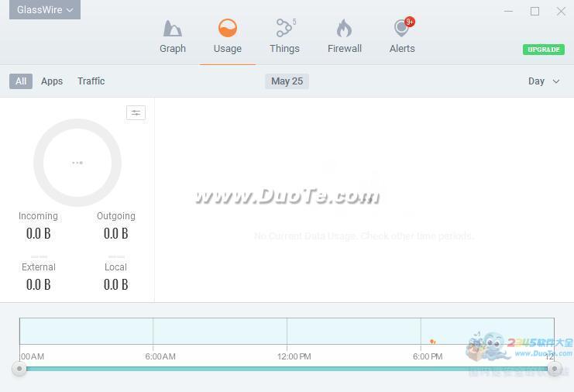This screenshot has width=574, height=392.
Task: Select the Usage pie icon
Action: tap(227, 29)
